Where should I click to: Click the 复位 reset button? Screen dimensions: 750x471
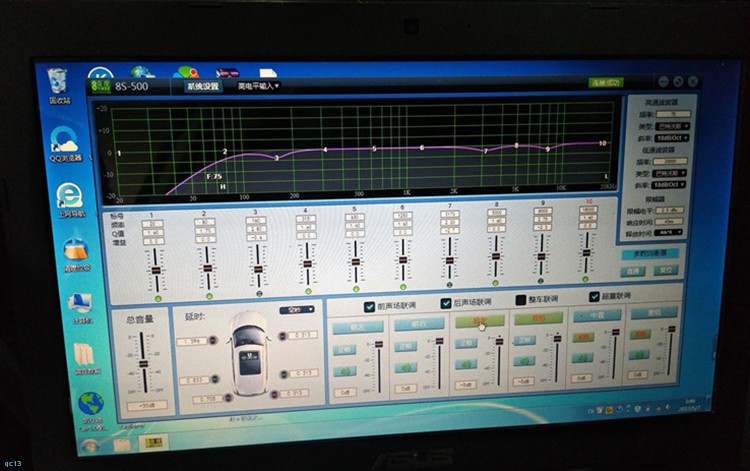tap(666, 270)
